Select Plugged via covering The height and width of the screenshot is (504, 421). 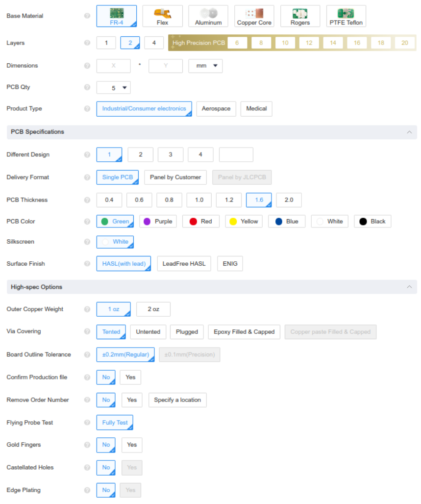tap(187, 332)
